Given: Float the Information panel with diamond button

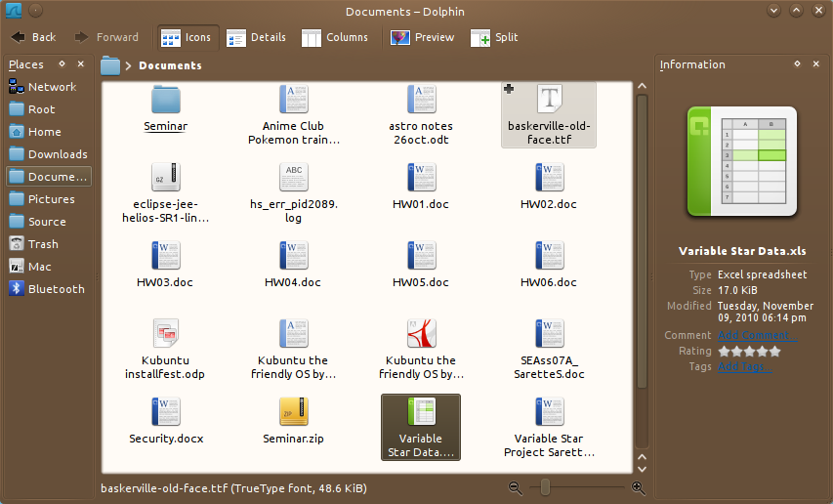Looking at the screenshot, I should point(797,63).
